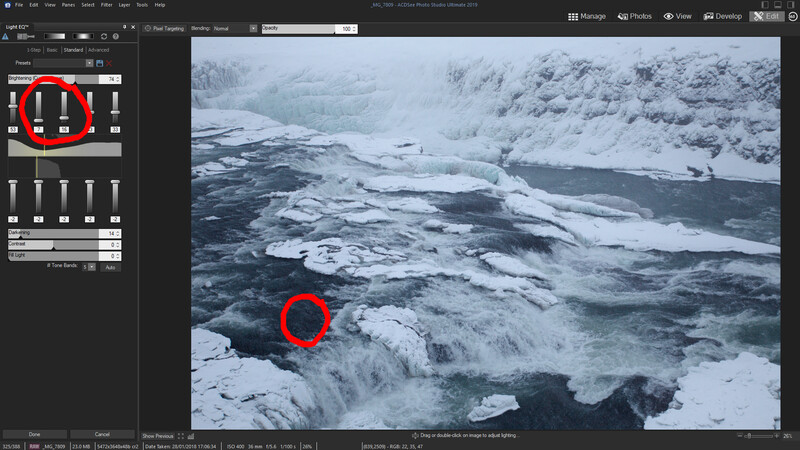Click the edit brush icon in Light EQ

(26, 37)
